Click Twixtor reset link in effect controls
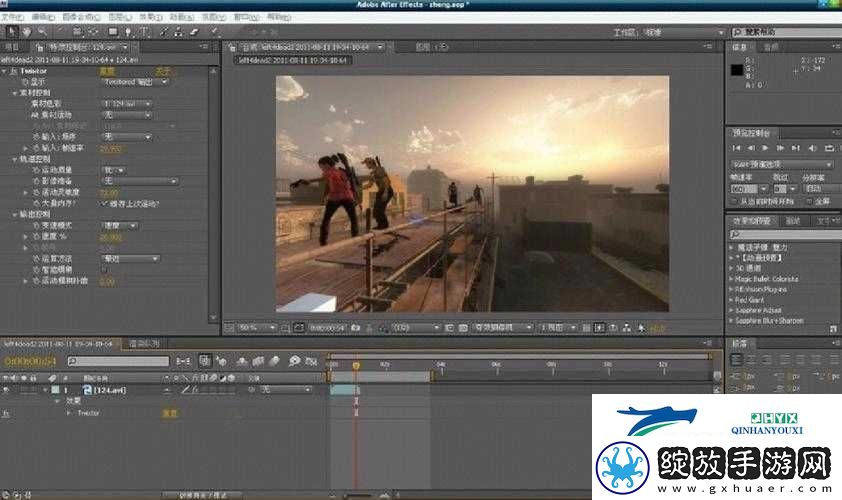The height and width of the screenshot is (500, 842). (x=107, y=71)
